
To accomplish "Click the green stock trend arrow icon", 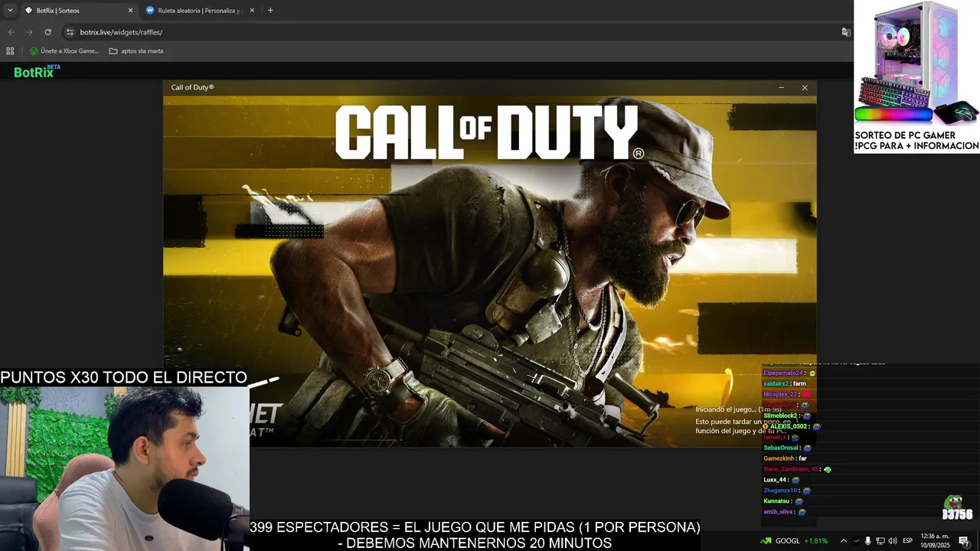I will [x=766, y=541].
